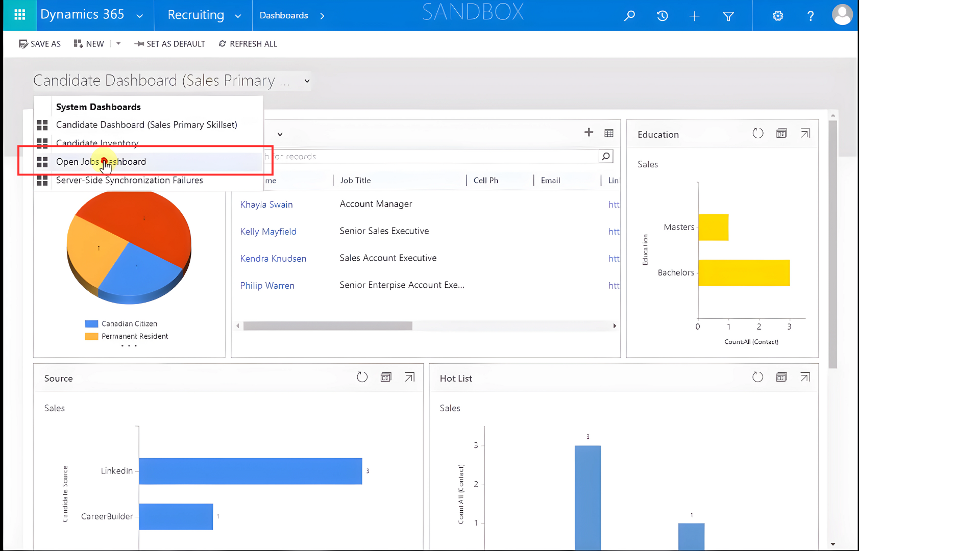Sort by Email column header
980x551 pixels.
(550, 181)
